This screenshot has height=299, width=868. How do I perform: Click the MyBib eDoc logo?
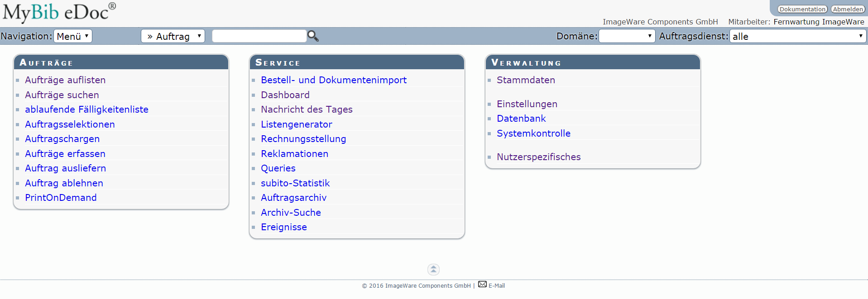point(59,12)
